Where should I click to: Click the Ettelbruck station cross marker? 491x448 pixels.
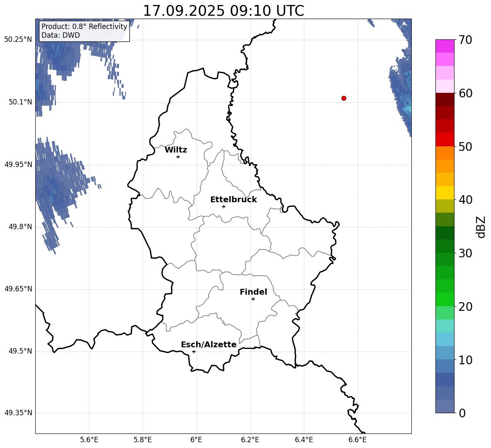coord(224,206)
